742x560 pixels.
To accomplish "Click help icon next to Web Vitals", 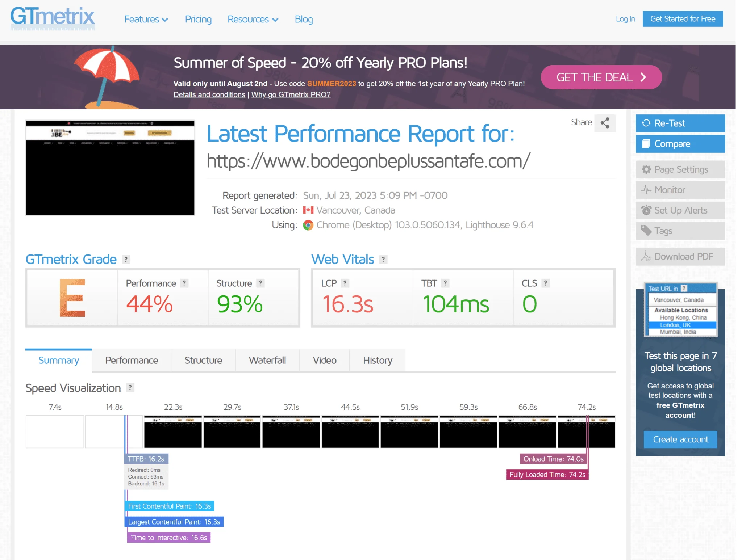I will (x=383, y=259).
